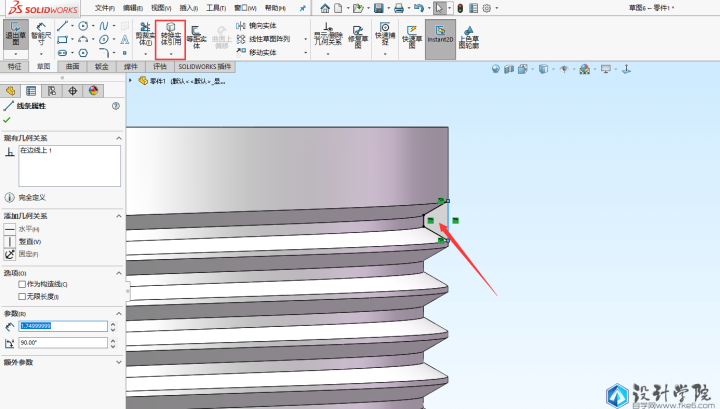Open the appearance color wheel tab
The height and width of the screenshot is (409, 720).
pos(94,90)
